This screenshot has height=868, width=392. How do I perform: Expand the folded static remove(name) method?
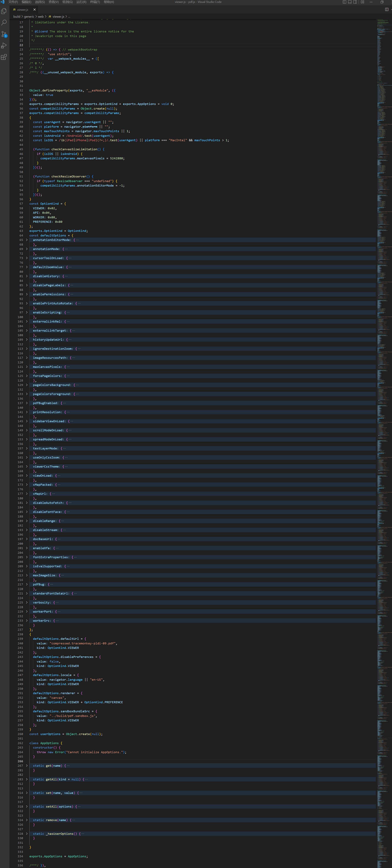click(27, 820)
